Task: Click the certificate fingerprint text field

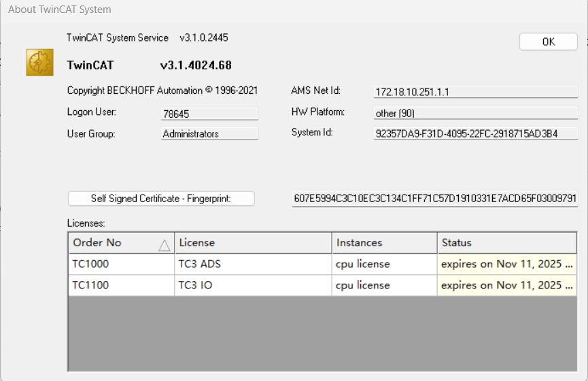Action: [x=435, y=199]
